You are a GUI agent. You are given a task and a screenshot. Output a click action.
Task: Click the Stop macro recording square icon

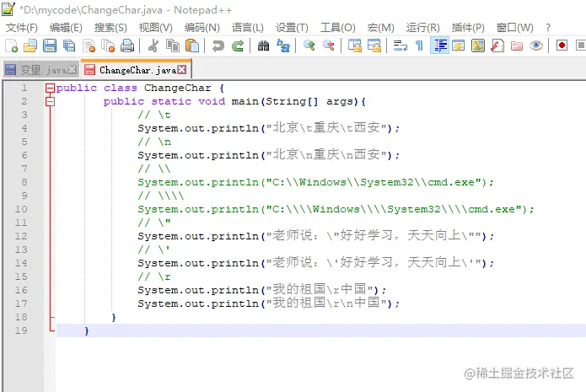pos(580,46)
